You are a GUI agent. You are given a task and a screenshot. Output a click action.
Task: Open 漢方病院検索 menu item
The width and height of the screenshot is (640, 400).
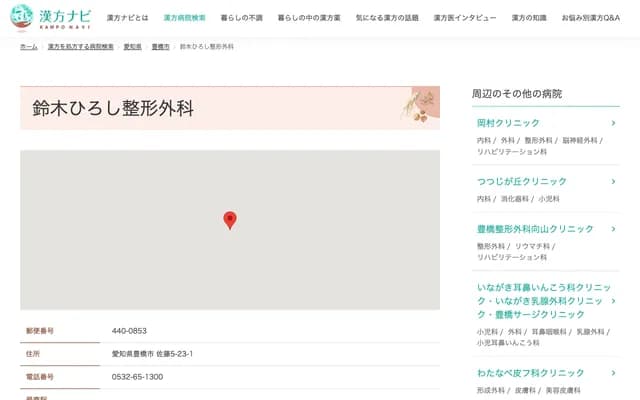pyautogui.click(x=184, y=18)
